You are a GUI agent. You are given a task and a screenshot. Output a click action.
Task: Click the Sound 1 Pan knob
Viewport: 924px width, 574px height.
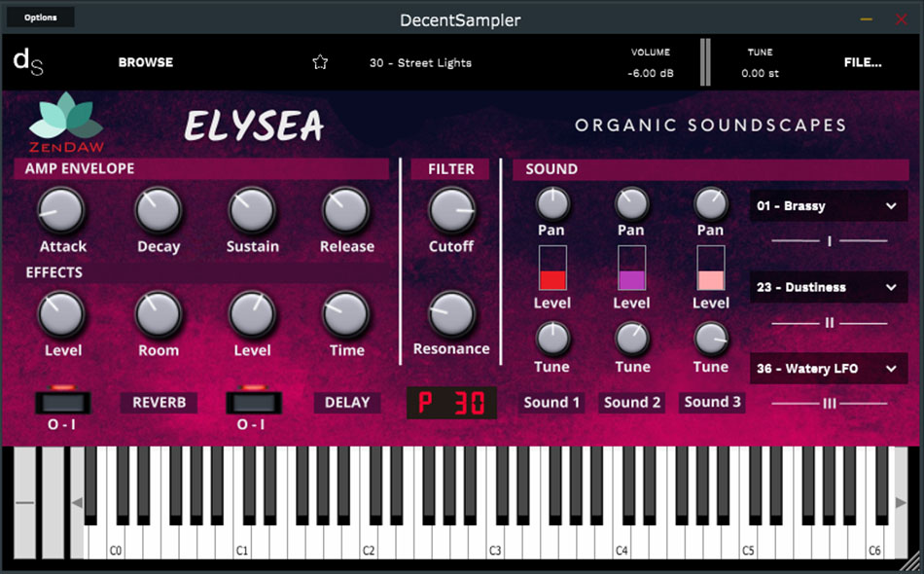(552, 204)
